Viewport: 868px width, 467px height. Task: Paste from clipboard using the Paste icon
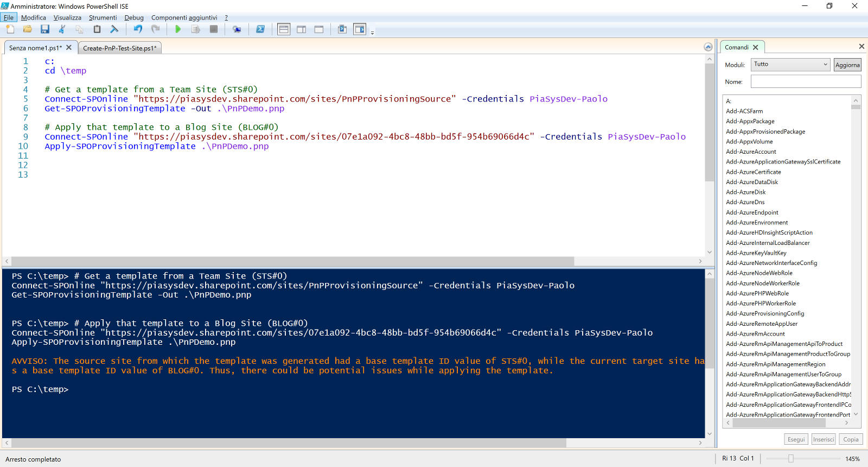click(x=97, y=29)
